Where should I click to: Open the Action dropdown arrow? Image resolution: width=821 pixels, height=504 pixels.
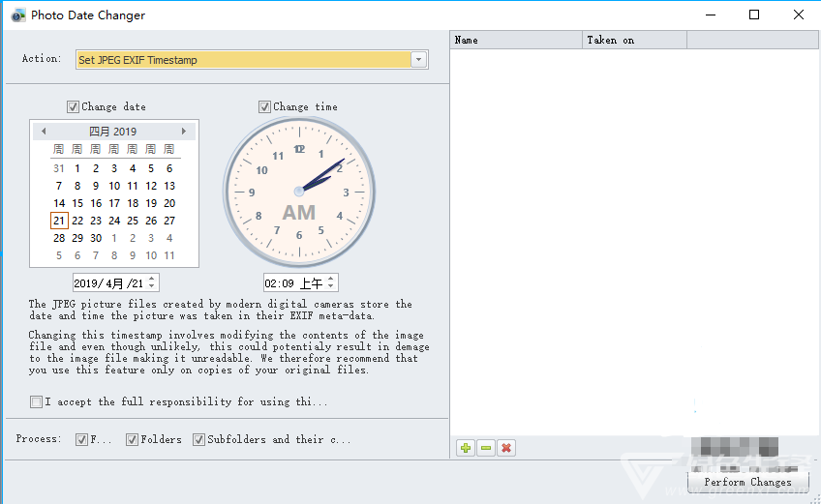419,60
